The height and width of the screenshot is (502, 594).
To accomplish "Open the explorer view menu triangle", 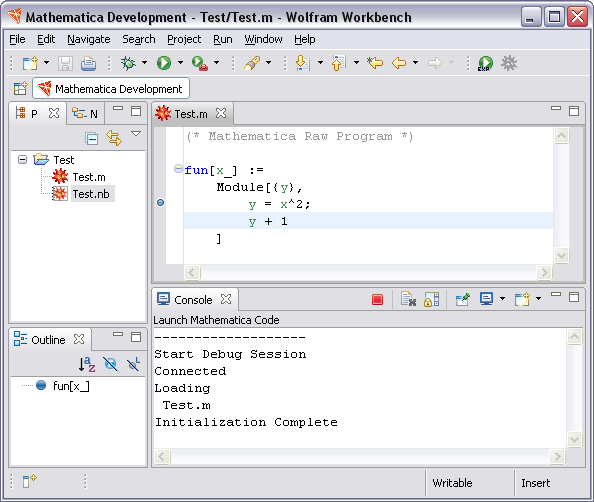I will click(136, 133).
